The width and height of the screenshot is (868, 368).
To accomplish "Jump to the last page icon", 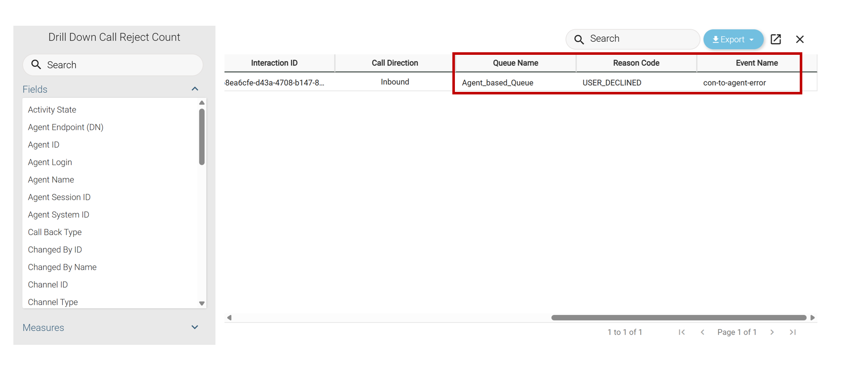I will [x=793, y=332].
